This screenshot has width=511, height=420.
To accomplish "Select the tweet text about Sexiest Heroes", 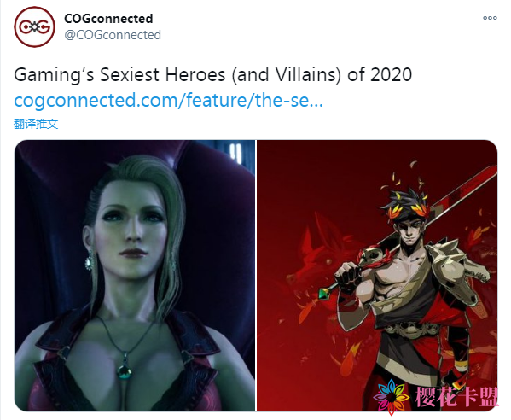I will 212,74.
